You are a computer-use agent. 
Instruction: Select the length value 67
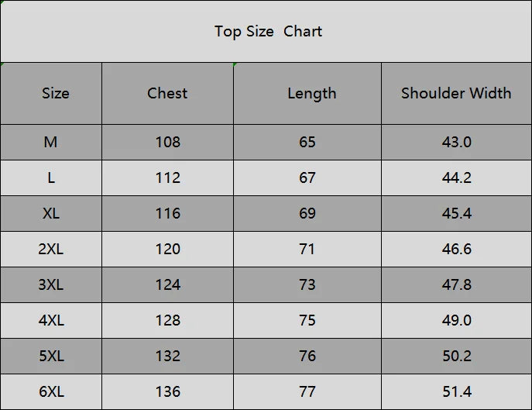click(x=307, y=177)
